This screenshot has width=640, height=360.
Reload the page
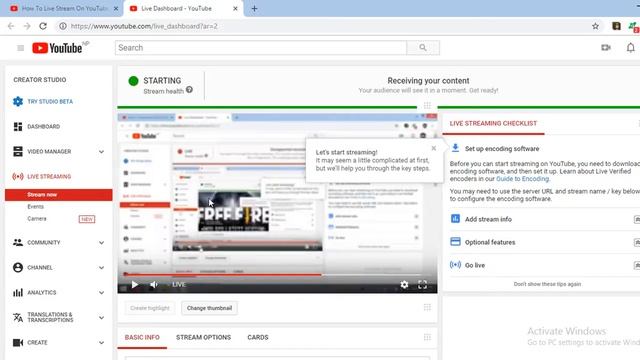click(x=43, y=26)
